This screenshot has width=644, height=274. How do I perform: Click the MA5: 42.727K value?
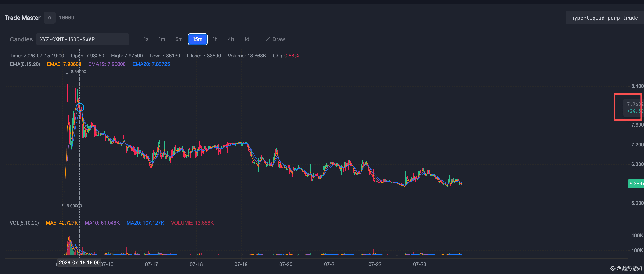[62, 223]
